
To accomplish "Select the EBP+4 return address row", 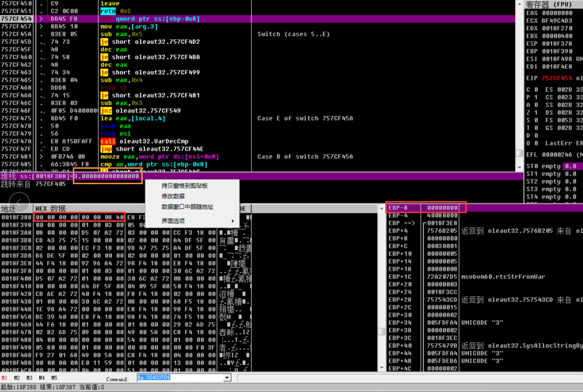I will coord(484,231).
